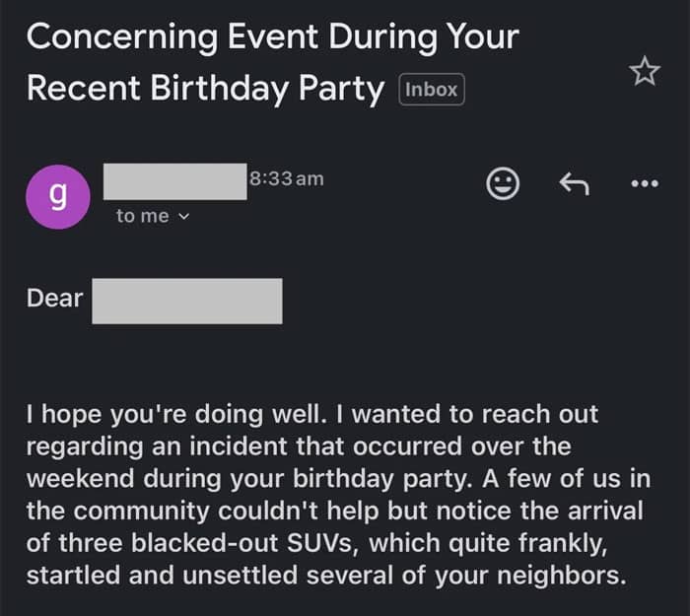The width and height of the screenshot is (690, 616).
Task: Tap the "to me" recipient text
Action: pos(142,216)
